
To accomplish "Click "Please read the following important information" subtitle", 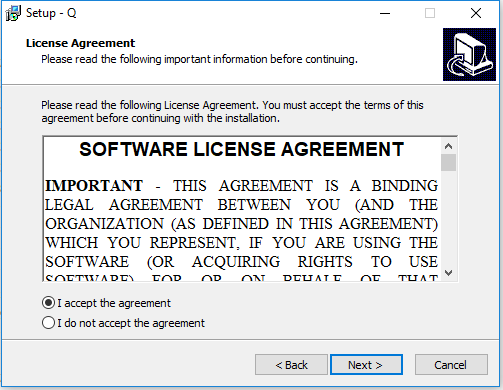I will pos(199,59).
